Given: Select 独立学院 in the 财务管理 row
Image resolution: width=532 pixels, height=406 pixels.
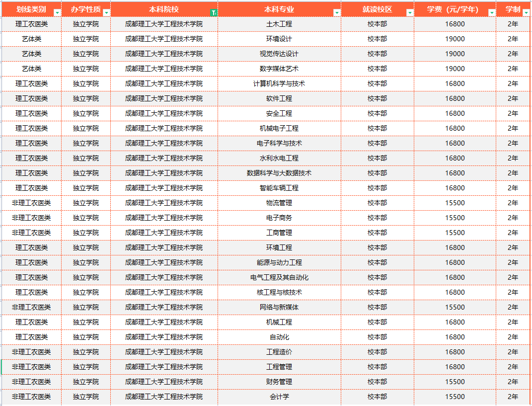Looking at the screenshot, I should [86, 382].
